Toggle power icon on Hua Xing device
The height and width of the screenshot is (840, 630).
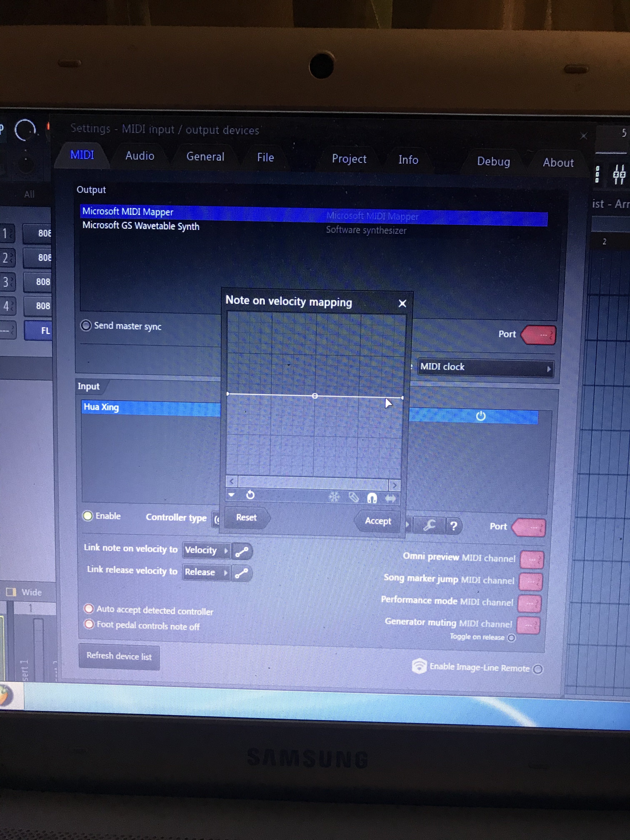point(481,416)
